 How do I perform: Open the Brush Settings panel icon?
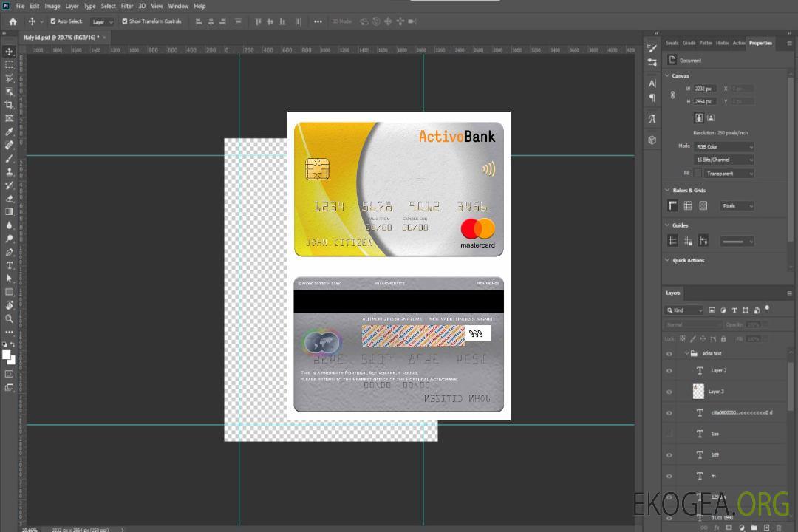tap(652, 48)
